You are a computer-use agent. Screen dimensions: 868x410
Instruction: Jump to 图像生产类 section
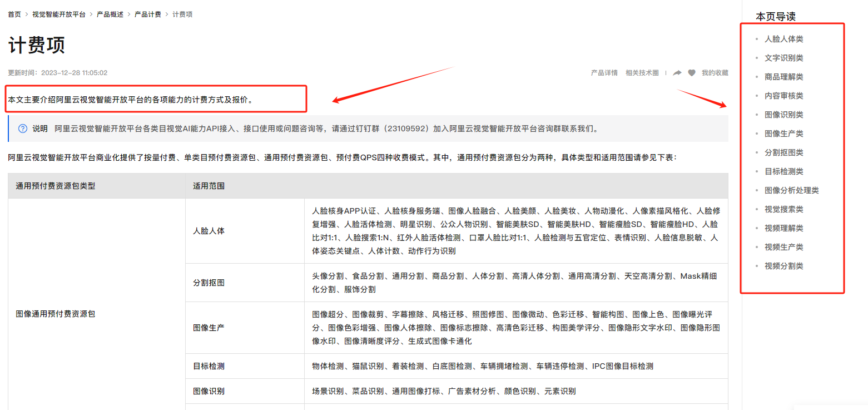784,134
